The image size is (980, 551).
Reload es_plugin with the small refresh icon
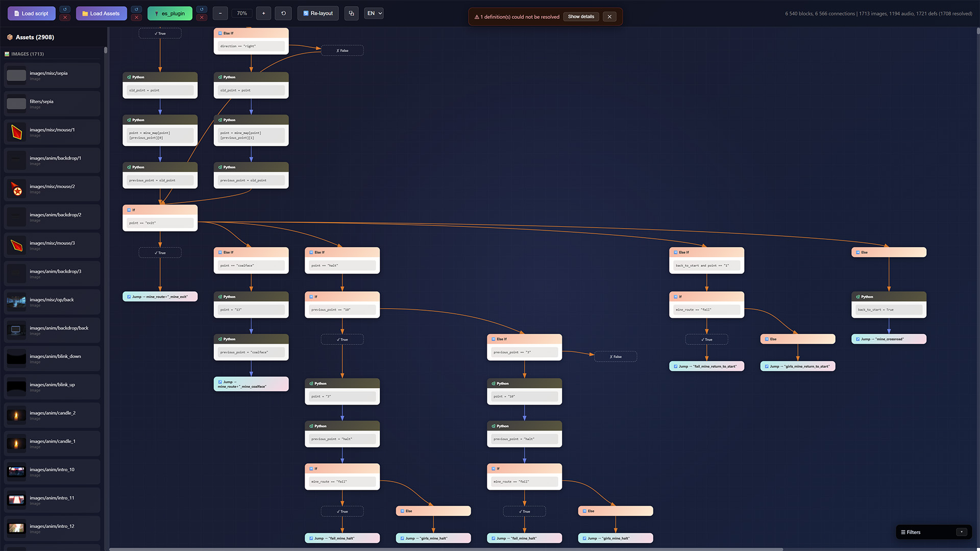click(x=202, y=9)
